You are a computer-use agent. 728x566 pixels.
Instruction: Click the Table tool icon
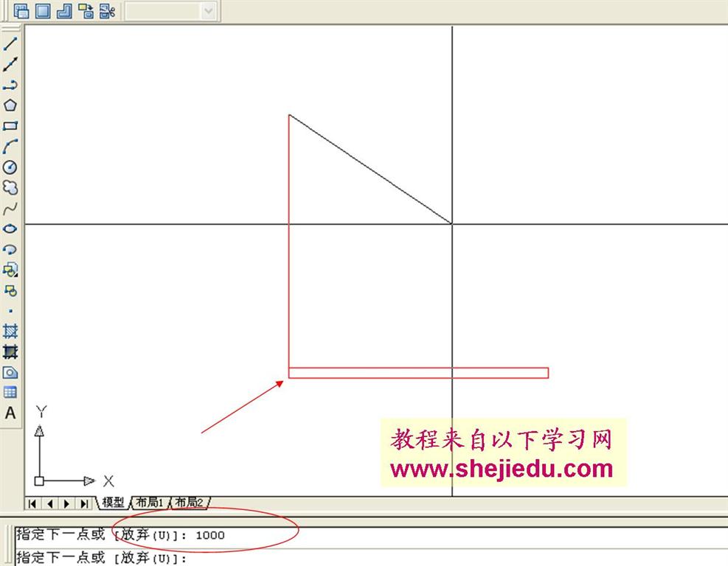pos(10,393)
